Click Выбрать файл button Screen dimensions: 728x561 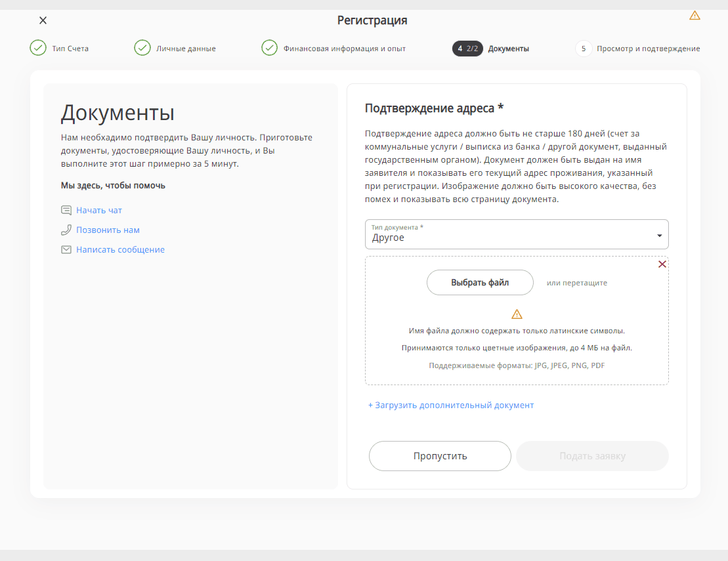pyautogui.click(x=480, y=283)
